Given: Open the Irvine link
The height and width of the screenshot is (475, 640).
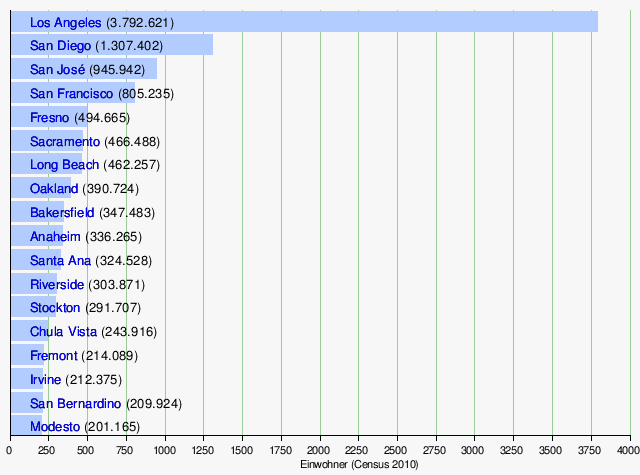Looking at the screenshot, I should click(x=45, y=380).
